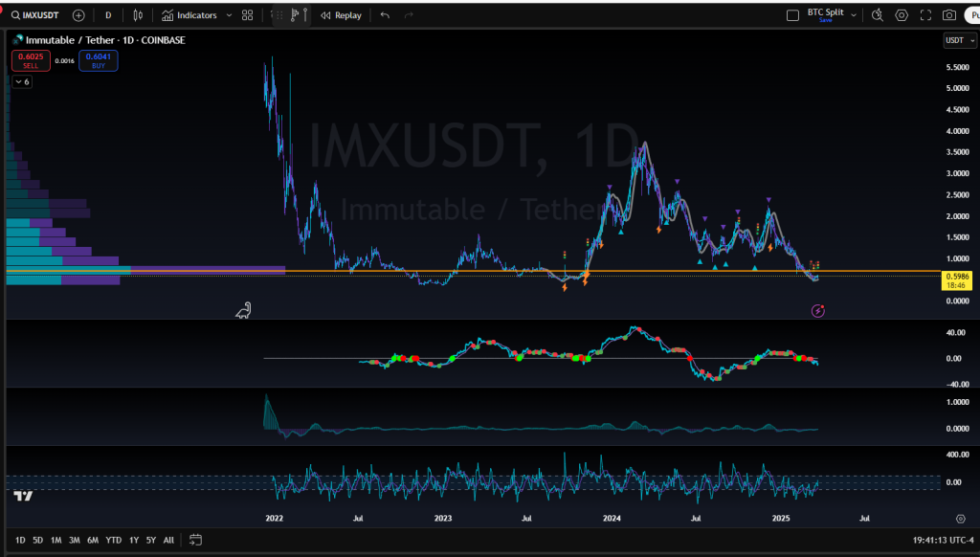The width and height of the screenshot is (980, 557).
Task: Collapse the indicator legend showing 6
Action: [x=22, y=82]
